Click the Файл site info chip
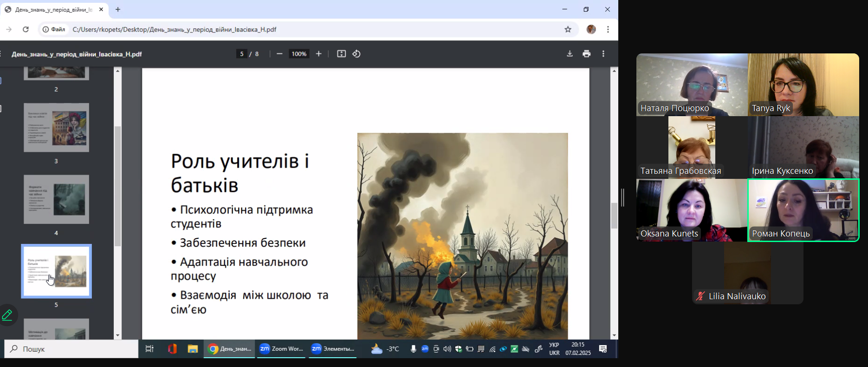 pyautogui.click(x=54, y=29)
